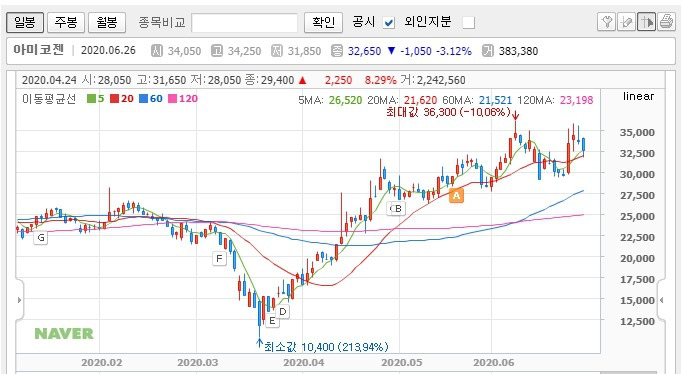Click the 이동평균선 legend label

coord(49,99)
